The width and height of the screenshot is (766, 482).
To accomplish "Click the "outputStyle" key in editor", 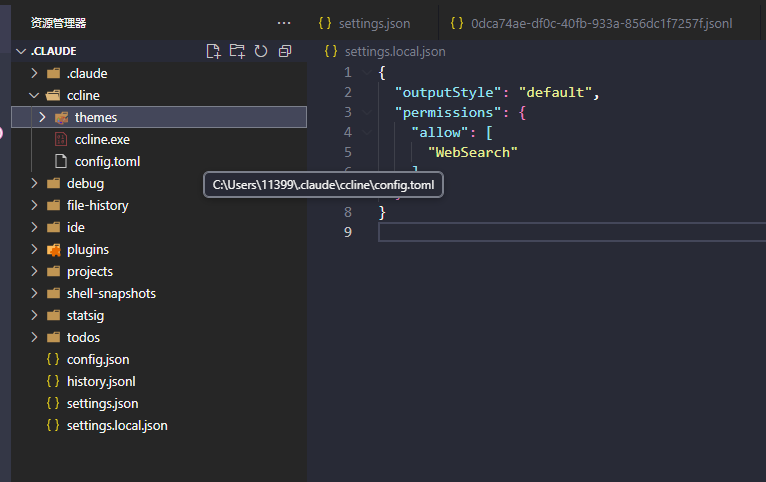I will point(448,93).
